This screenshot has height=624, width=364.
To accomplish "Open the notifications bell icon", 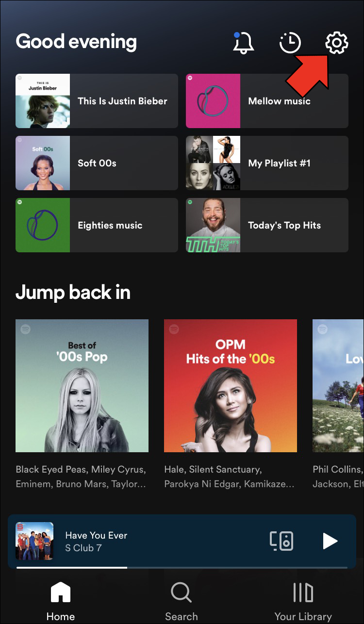I will 244,43.
